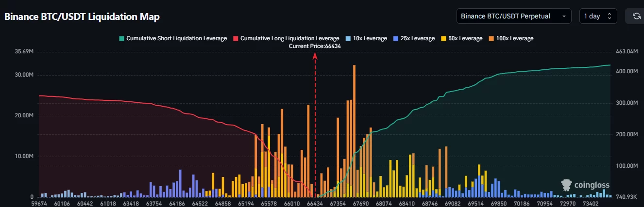Click the red arrowhead atop the price line
Screen dimensions: 644x207
pos(315,56)
